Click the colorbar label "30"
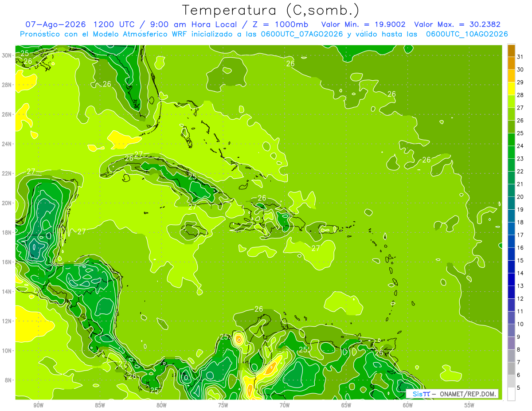This screenshot has height=411, width=532. [x=520, y=69]
